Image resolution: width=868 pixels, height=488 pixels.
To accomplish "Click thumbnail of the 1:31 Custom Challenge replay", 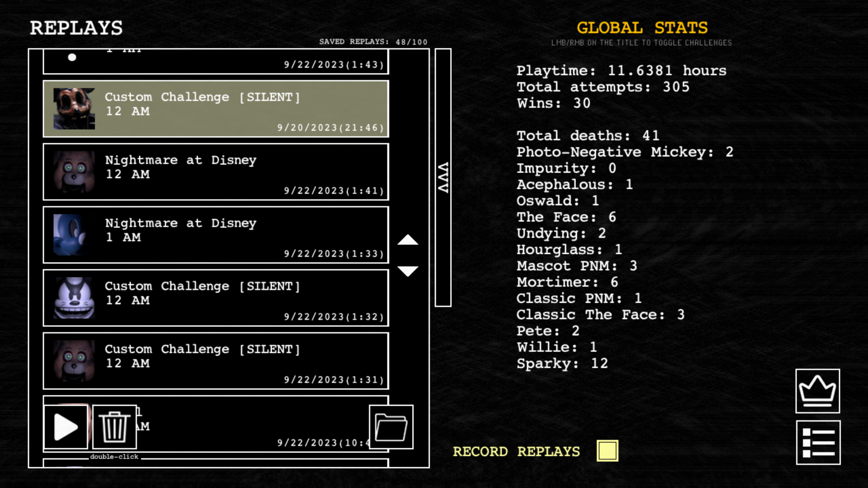I will click(74, 361).
